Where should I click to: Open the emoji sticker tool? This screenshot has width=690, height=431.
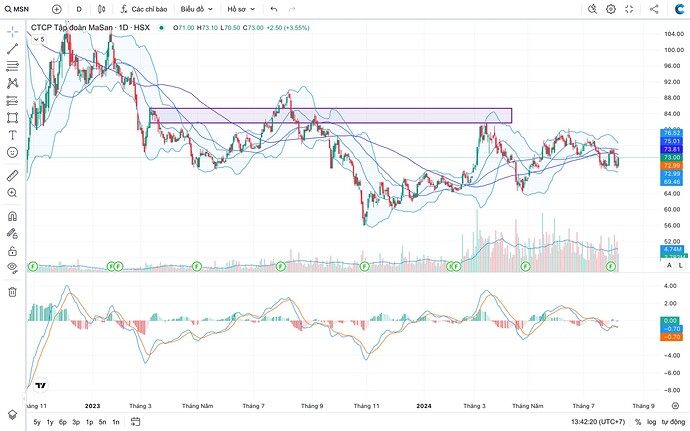13,152
